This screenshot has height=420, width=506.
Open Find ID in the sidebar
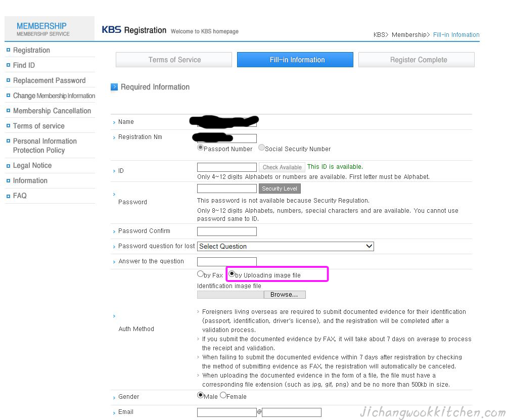pyautogui.click(x=24, y=65)
